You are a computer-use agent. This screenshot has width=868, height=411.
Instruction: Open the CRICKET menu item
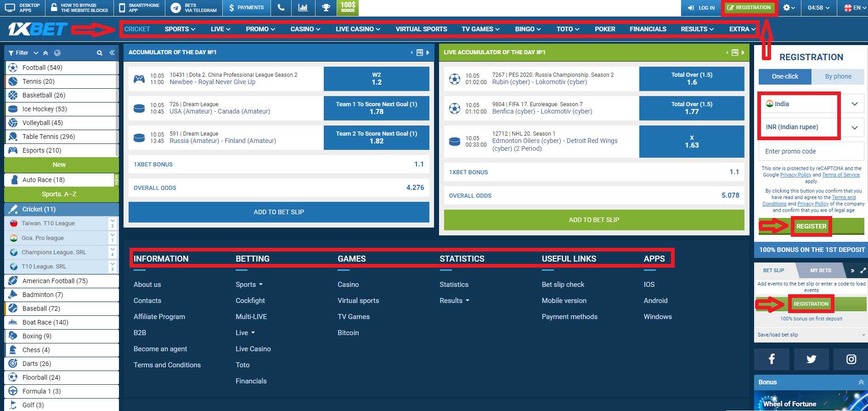[x=137, y=29]
